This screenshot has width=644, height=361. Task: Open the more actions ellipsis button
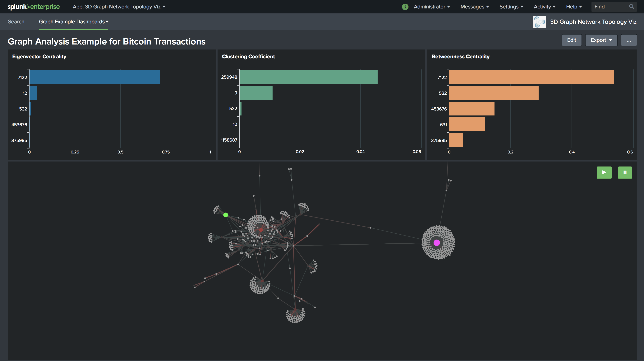pyautogui.click(x=629, y=40)
